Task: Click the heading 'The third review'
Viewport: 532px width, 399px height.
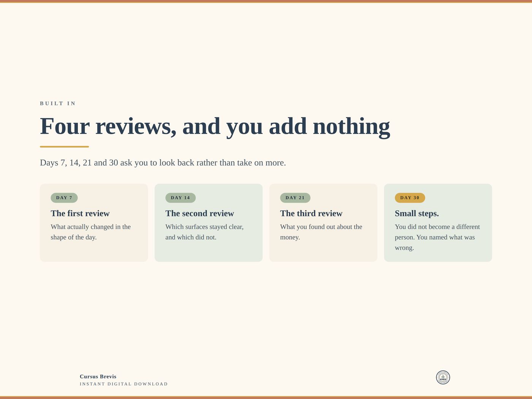Action: [x=311, y=214]
